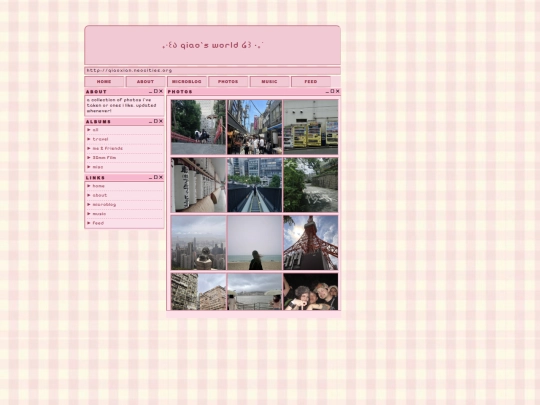540x405 pixels.
Task: Open the grey cloudy waterfront photo
Action: coord(255,292)
